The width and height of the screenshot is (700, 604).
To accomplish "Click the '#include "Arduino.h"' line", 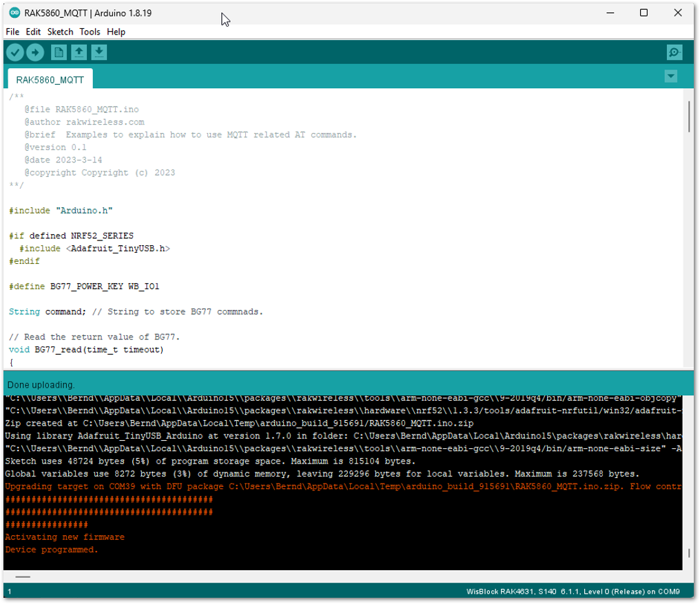I will click(x=61, y=210).
